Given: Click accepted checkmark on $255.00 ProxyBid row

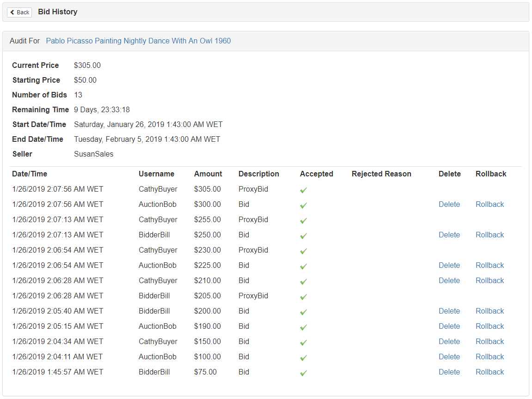Looking at the screenshot, I should 303,221.
